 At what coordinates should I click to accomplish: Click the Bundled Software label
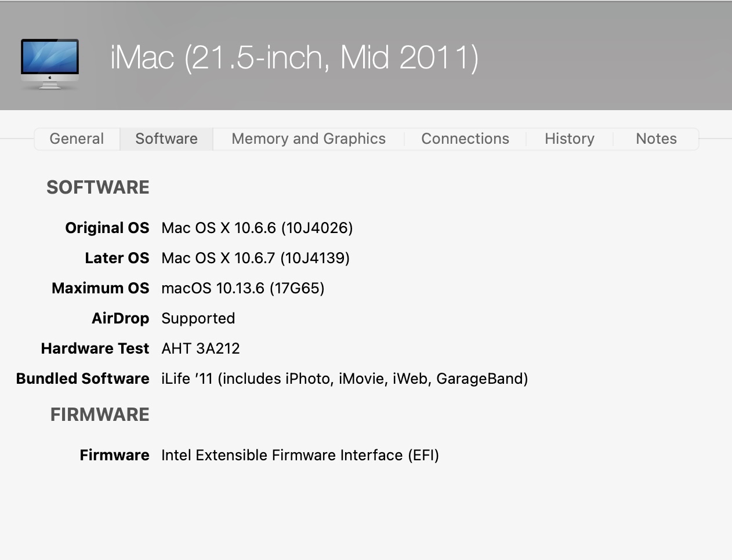coord(83,379)
